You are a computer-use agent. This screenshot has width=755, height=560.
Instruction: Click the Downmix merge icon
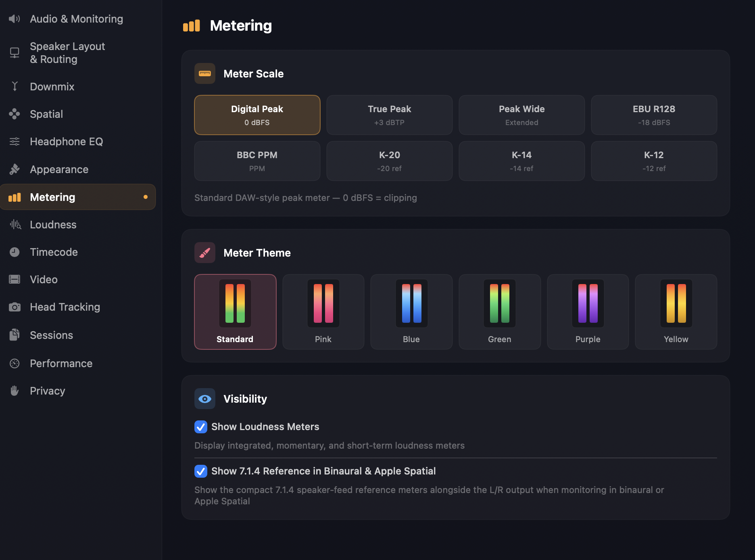point(15,86)
